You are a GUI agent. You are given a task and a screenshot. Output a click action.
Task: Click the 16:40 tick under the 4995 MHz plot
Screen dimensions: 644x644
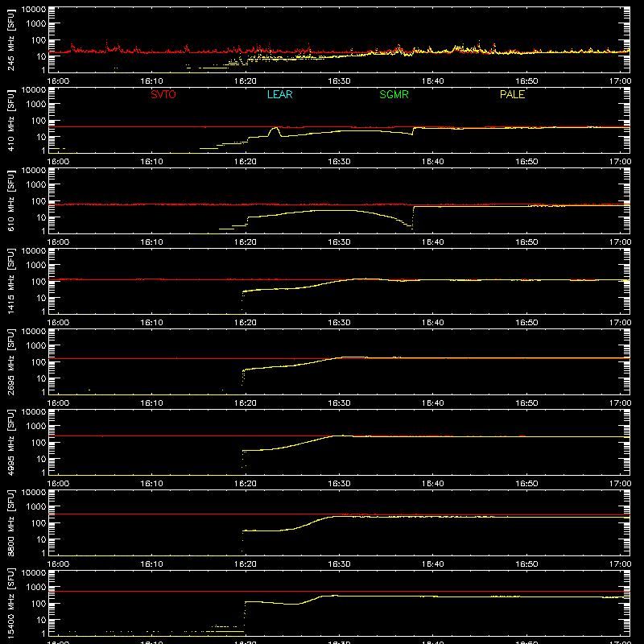(x=433, y=484)
